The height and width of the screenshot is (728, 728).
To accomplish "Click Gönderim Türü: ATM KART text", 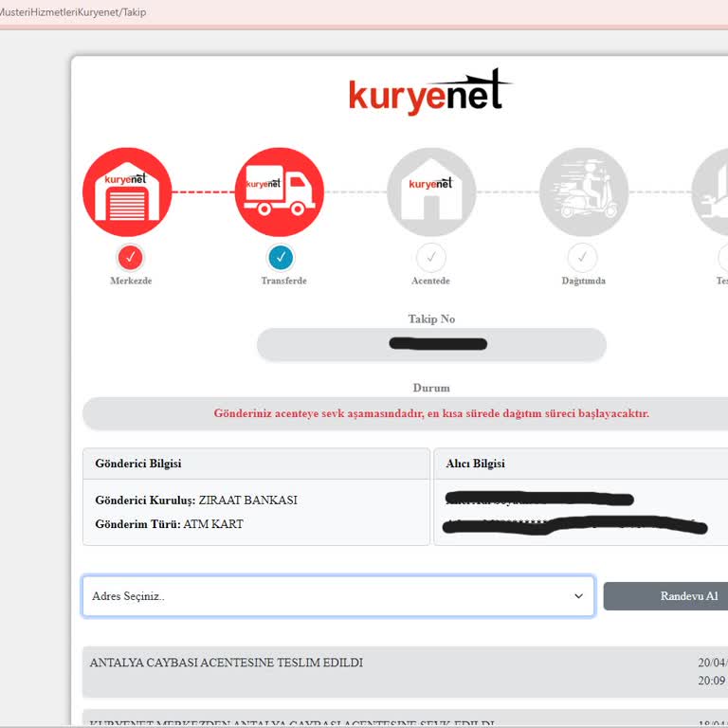I will [169, 524].
